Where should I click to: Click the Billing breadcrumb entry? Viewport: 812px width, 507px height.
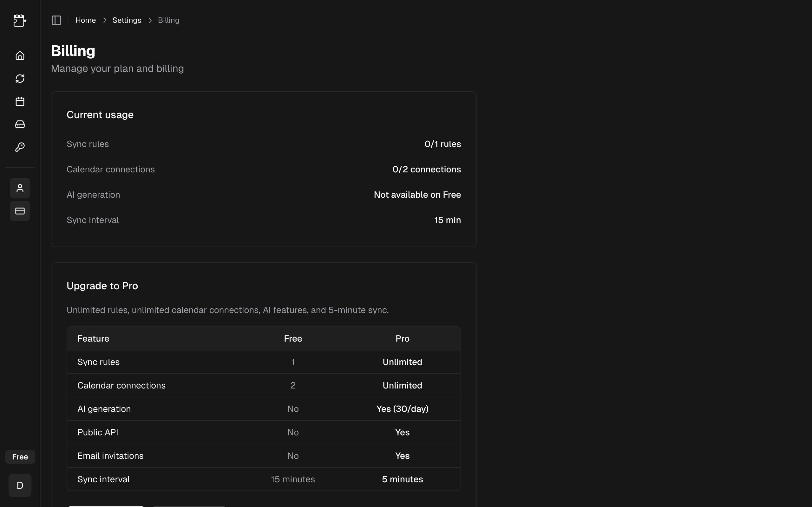(168, 20)
